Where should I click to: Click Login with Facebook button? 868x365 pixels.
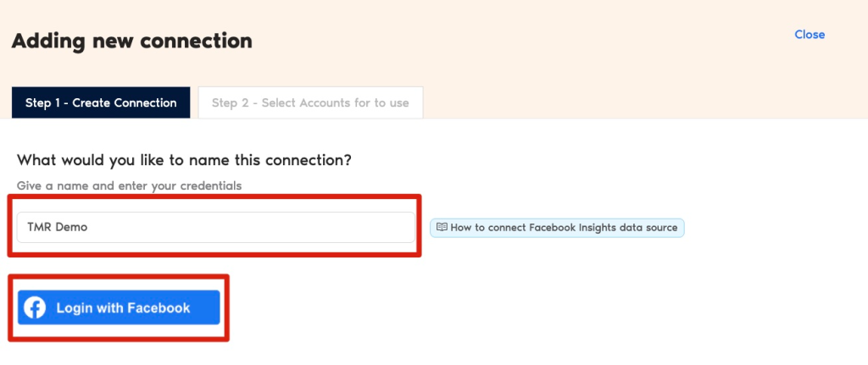point(119,307)
